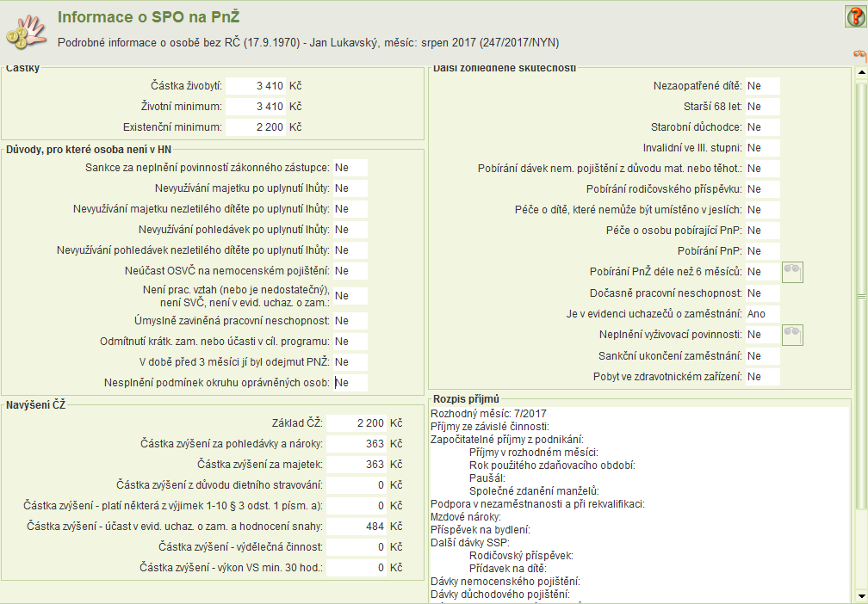Click the Dočasně pracovní neschopnost value field
Viewport: 868px width, 604px height.
point(762,293)
